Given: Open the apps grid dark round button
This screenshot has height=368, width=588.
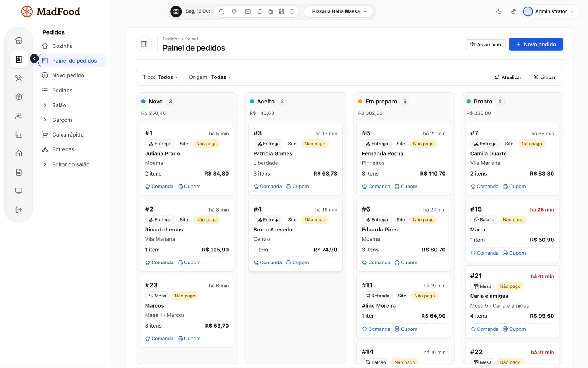Looking at the screenshot, I should tap(176, 11).
